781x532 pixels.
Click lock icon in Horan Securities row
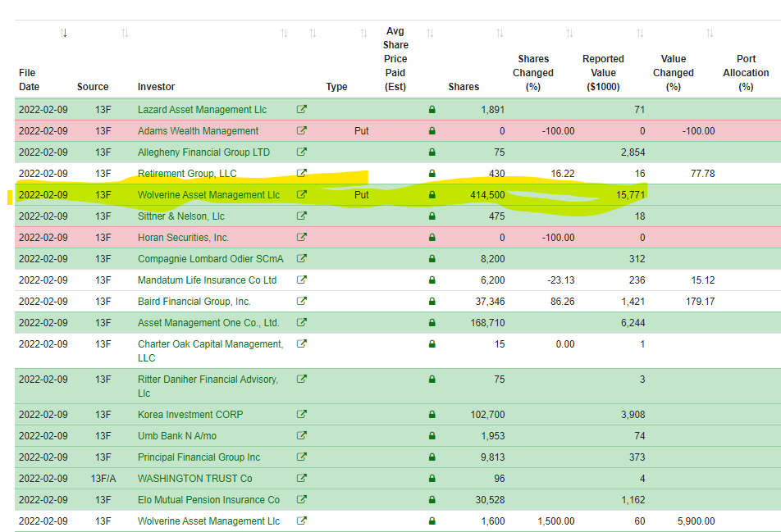[x=432, y=238]
